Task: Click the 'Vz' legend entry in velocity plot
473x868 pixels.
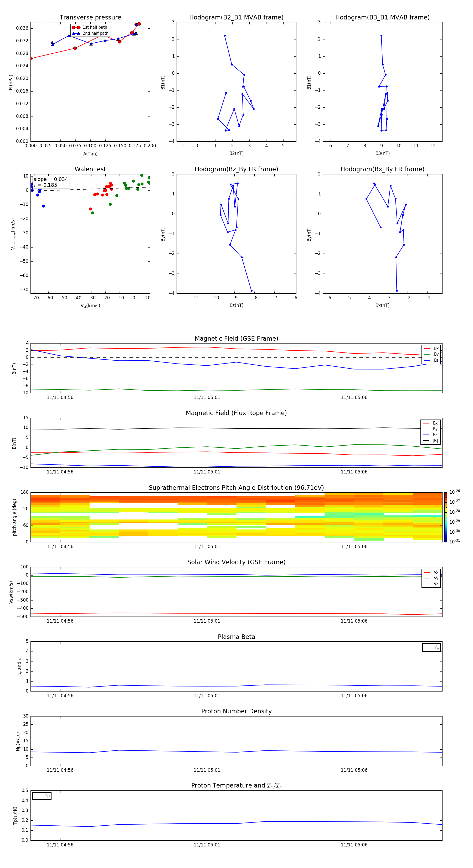Action: pos(431,584)
